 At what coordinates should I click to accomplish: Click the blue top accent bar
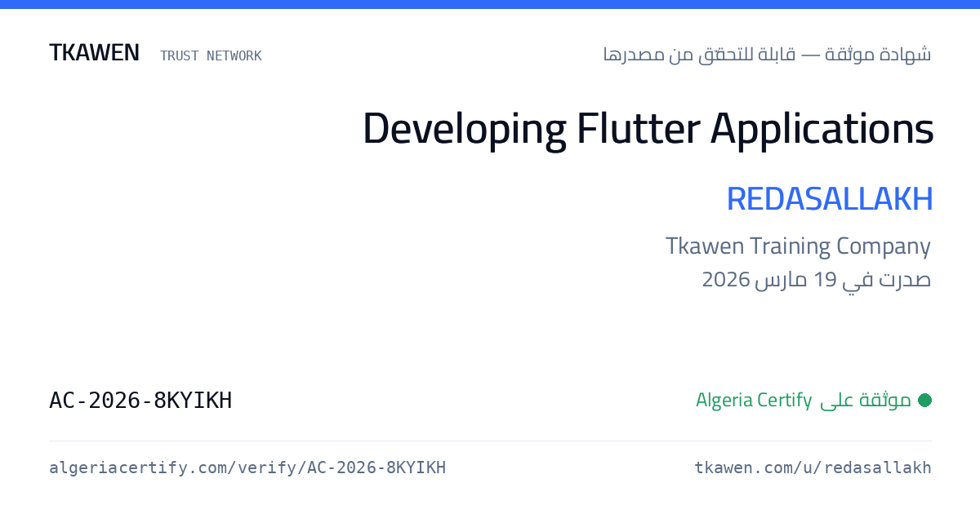click(490, 4)
